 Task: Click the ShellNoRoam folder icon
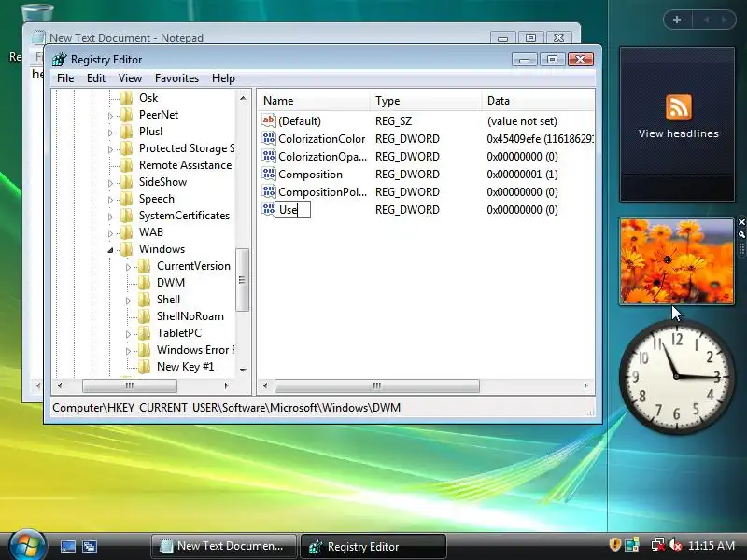coord(145,316)
